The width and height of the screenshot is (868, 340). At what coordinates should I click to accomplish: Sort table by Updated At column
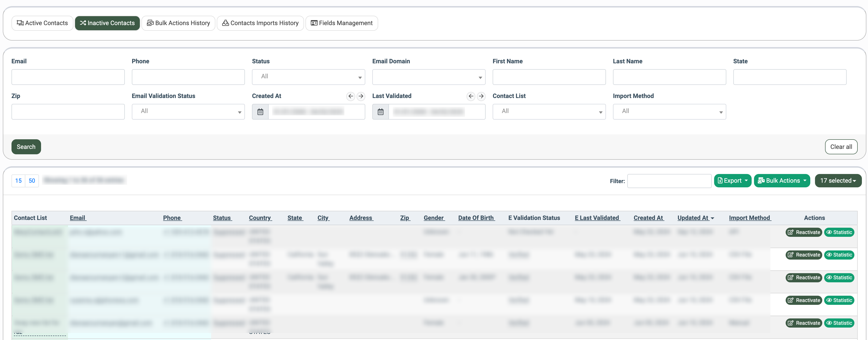pos(693,218)
